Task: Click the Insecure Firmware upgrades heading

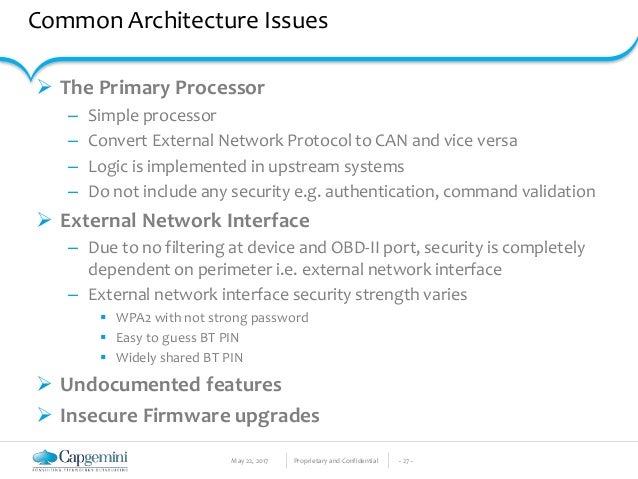Action: [190, 416]
